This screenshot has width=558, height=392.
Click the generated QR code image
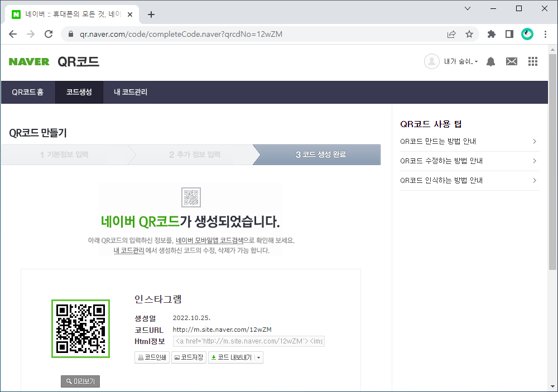81,328
